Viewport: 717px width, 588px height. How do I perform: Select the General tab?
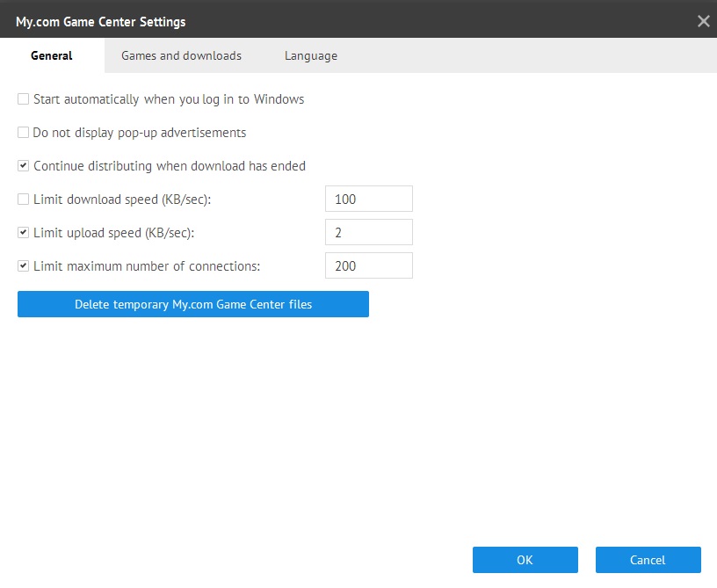[x=52, y=55]
